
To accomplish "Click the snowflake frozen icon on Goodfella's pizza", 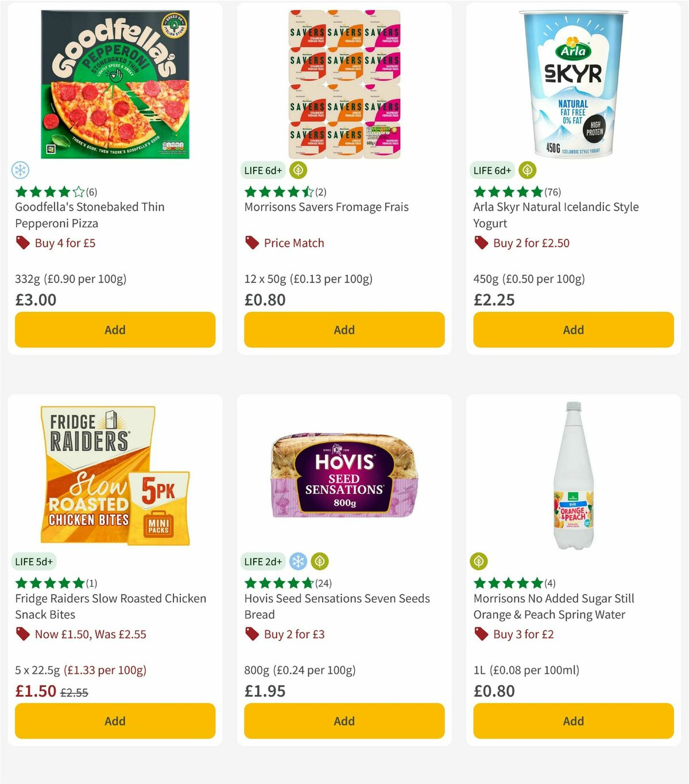I will pyautogui.click(x=21, y=170).
